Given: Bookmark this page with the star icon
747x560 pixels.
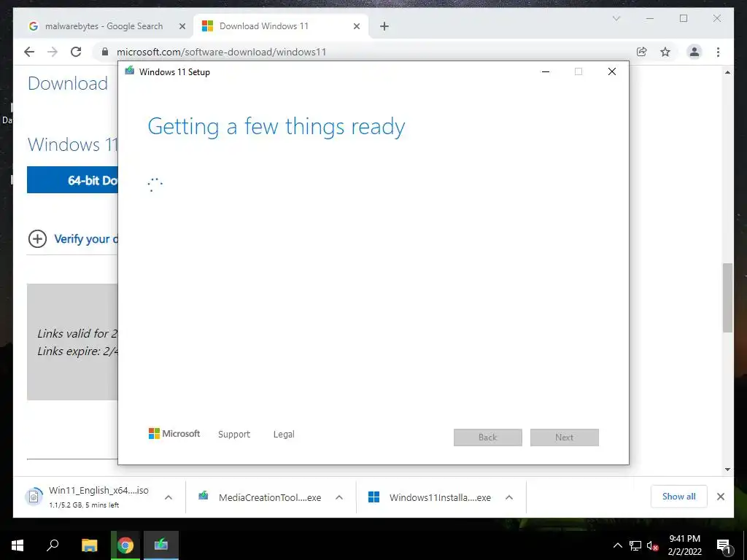Looking at the screenshot, I should pyautogui.click(x=665, y=52).
